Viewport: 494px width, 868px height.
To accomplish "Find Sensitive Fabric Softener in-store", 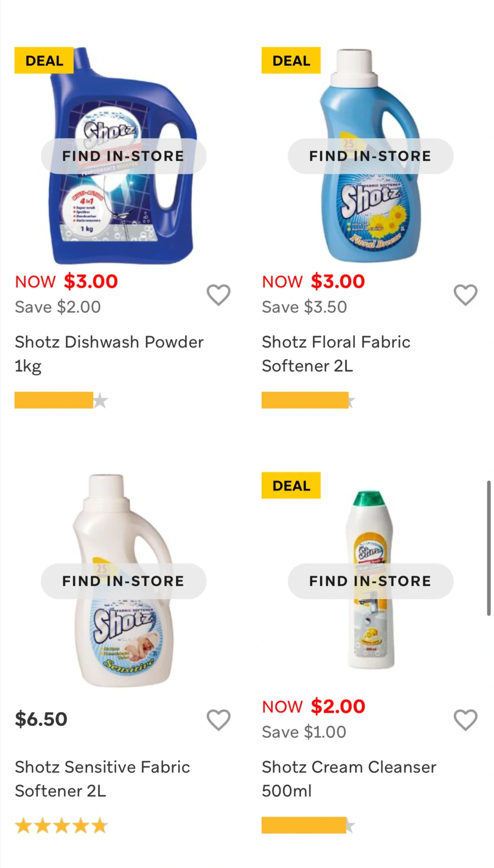I will (123, 581).
